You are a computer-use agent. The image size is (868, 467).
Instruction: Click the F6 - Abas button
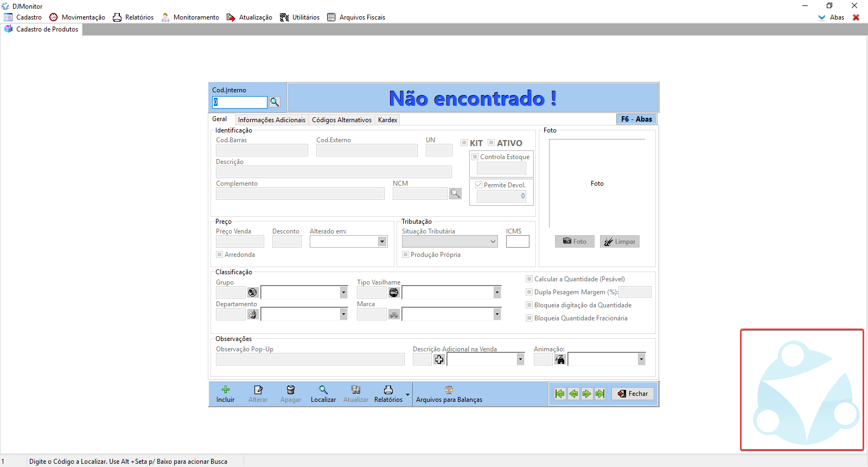pyautogui.click(x=636, y=119)
